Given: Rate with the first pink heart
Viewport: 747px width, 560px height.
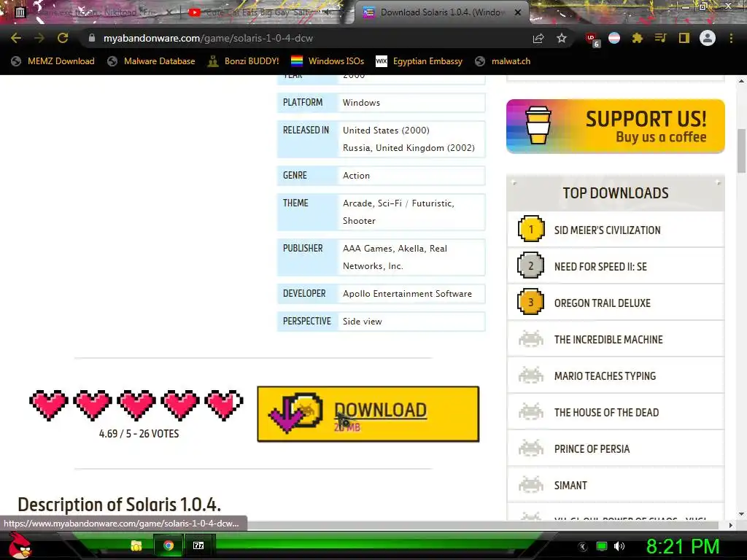Looking at the screenshot, I should (x=49, y=405).
